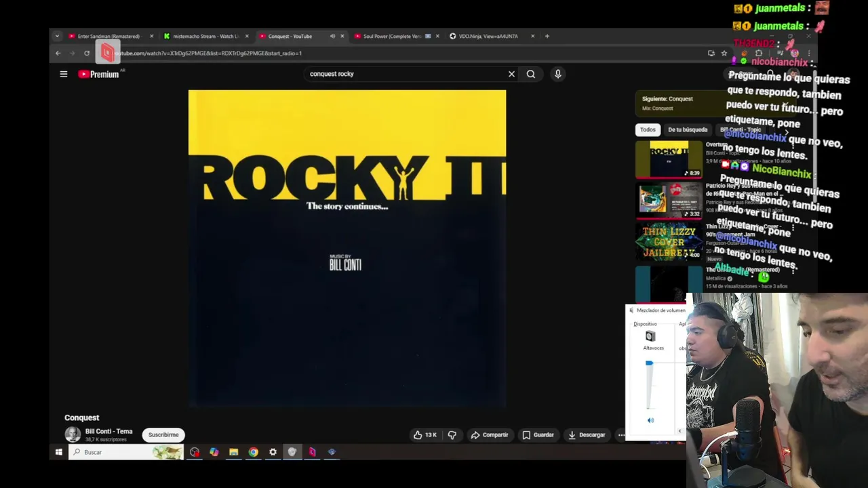Click the Altavoces device icon
Screen dimensions: 868x488
point(650,336)
